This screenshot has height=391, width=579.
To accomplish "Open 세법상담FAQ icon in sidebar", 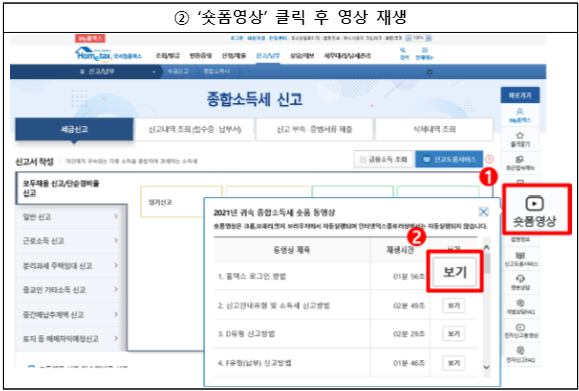I will pyautogui.click(x=520, y=307).
